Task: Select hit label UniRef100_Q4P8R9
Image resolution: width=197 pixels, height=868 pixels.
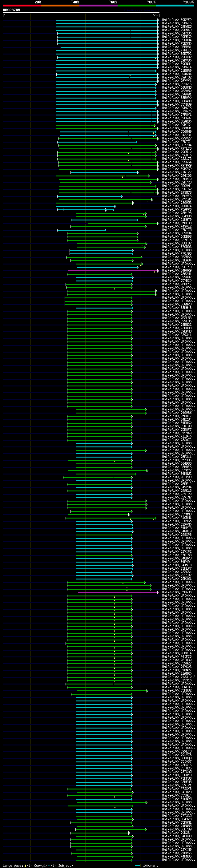Action: pos(177,271)
